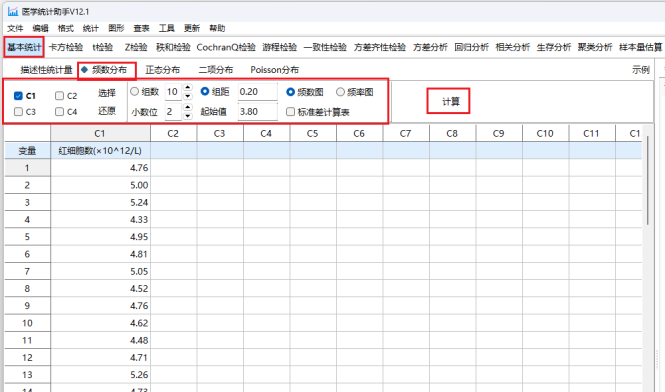Select the Poisson分布 sub-tab
The image size is (665, 392).
coord(275,70)
